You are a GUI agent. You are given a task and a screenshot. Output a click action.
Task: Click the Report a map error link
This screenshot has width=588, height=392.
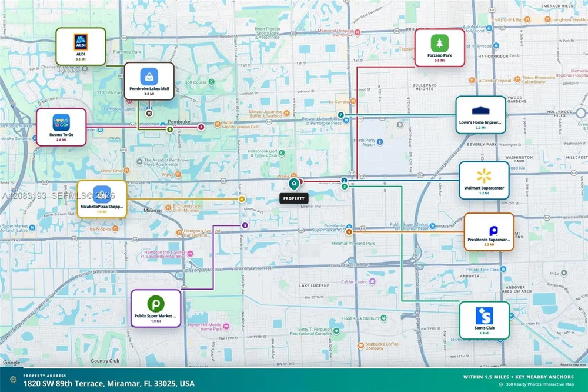pyautogui.click(x=573, y=364)
